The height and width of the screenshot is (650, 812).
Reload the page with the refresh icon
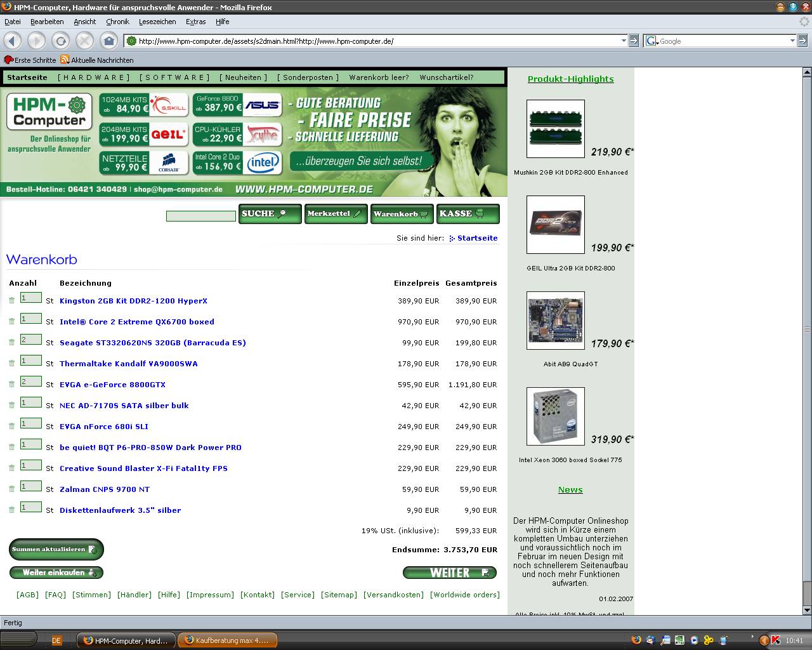(60, 41)
